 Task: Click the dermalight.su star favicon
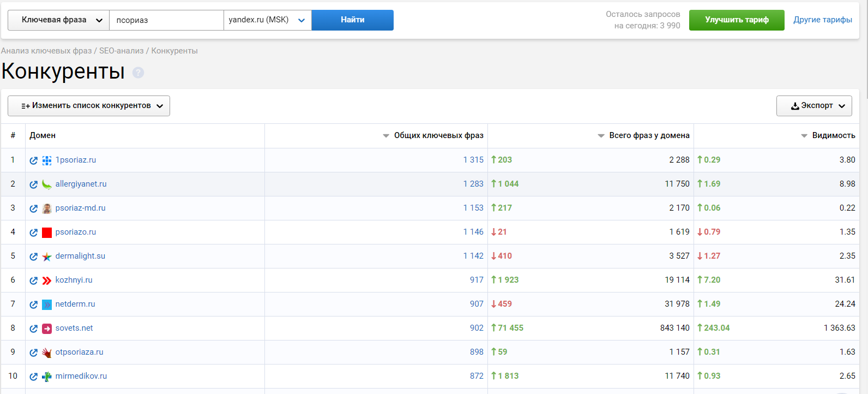point(47,256)
